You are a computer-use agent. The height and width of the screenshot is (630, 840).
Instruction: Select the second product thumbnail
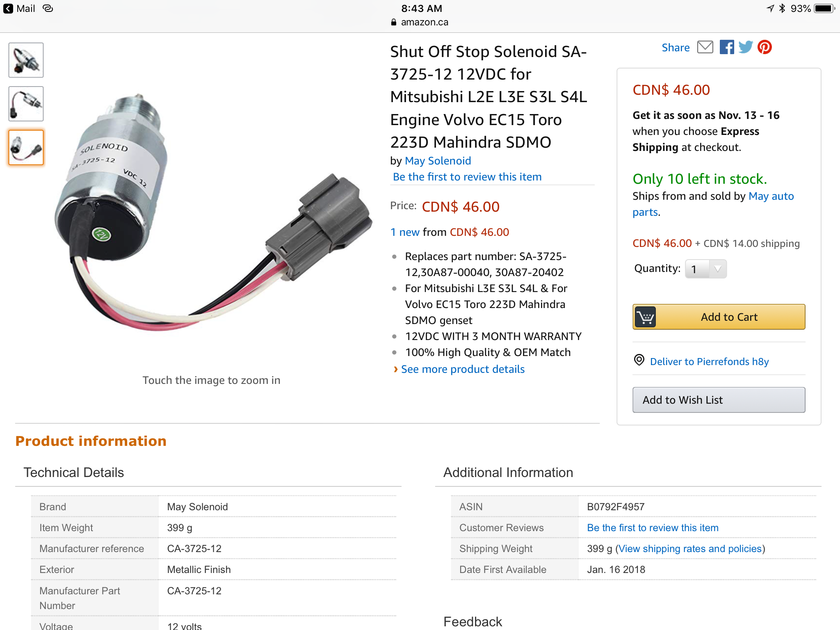26,104
